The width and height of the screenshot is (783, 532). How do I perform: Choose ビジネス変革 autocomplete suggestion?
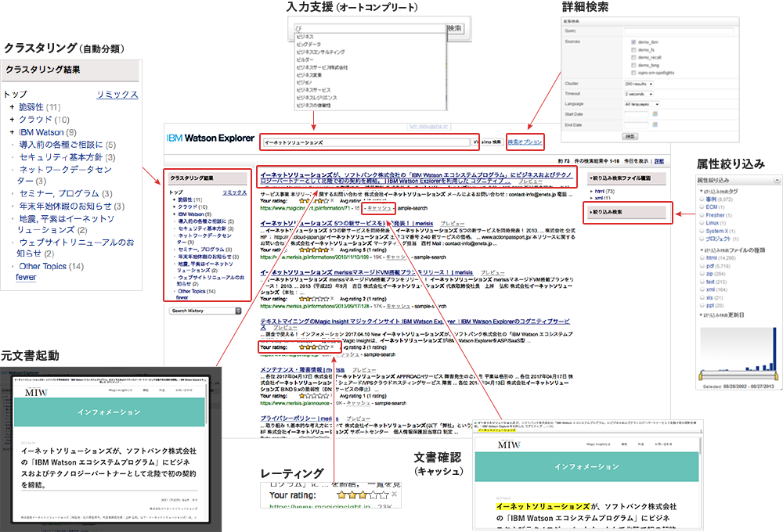[x=309, y=75]
